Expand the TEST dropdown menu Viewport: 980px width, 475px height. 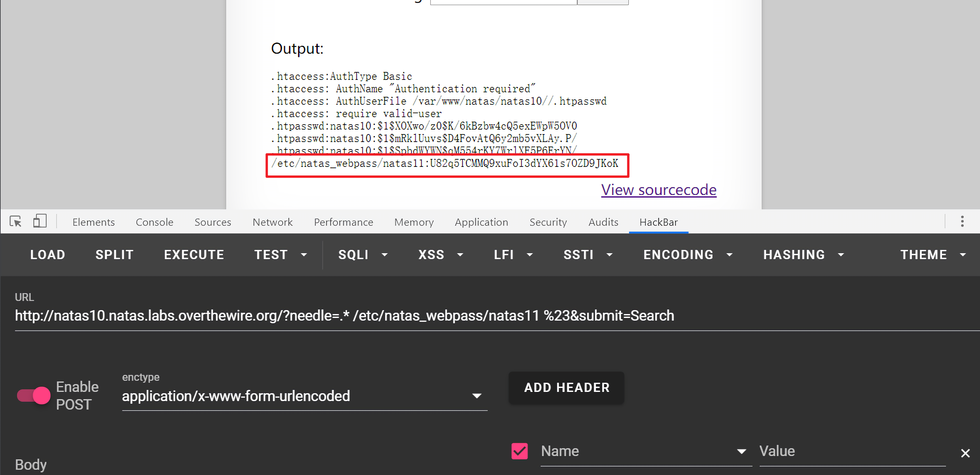pos(281,255)
